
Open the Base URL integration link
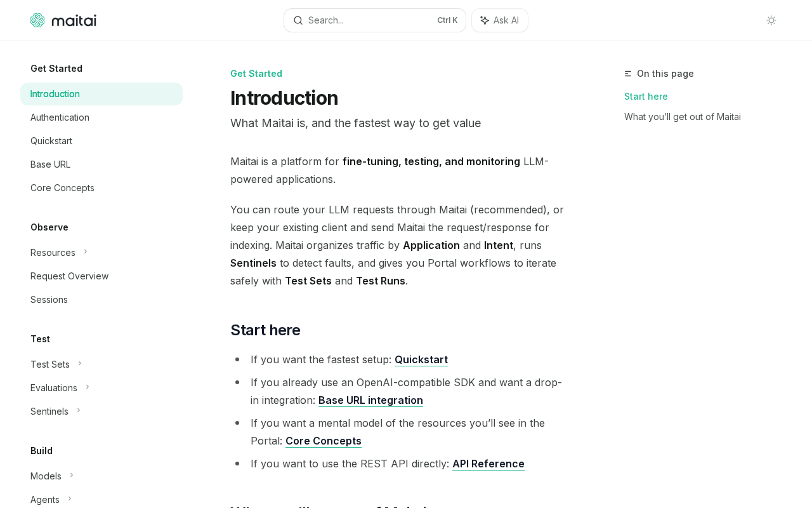(x=370, y=400)
